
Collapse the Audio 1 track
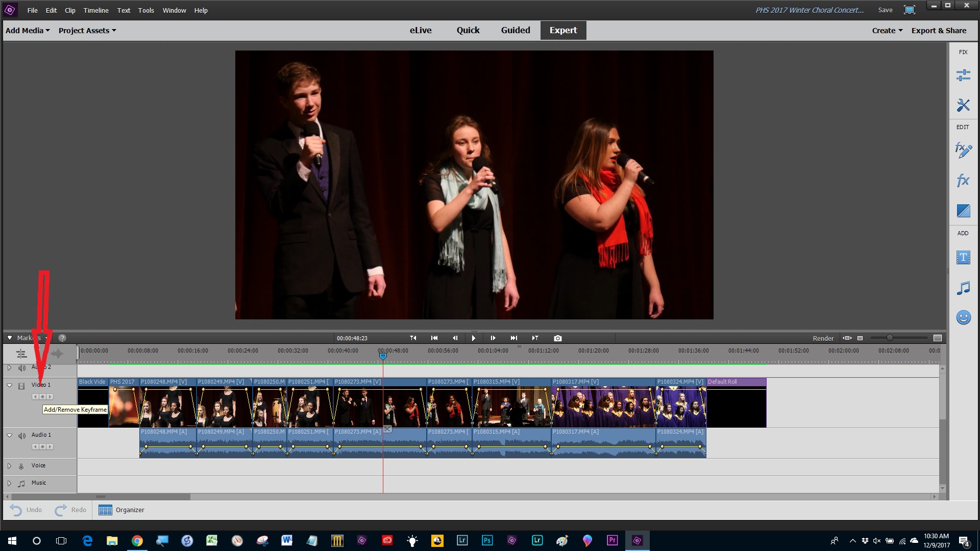(x=9, y=436)
